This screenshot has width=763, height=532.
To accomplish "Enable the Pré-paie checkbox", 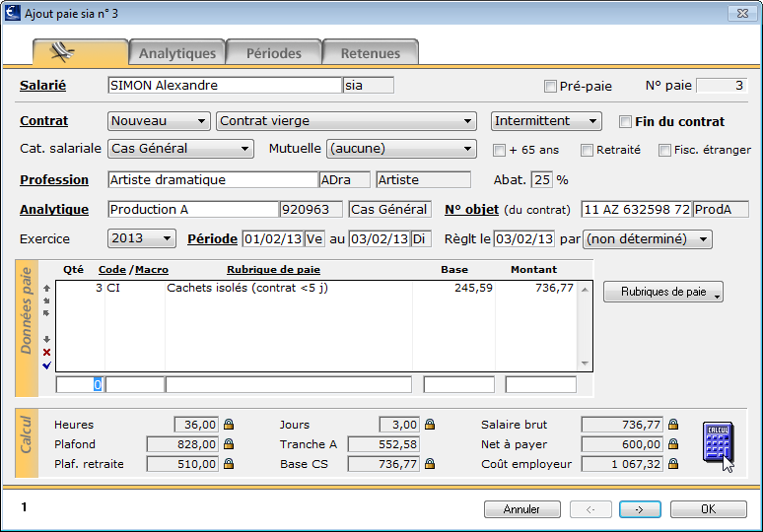I will 550,86.
